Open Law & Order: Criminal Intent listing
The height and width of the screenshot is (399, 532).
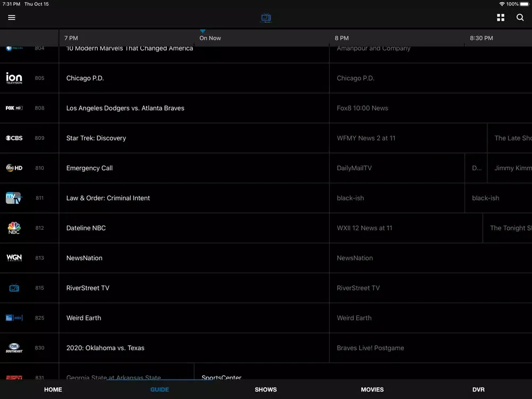pyautogui.click(x=194, y=198)
